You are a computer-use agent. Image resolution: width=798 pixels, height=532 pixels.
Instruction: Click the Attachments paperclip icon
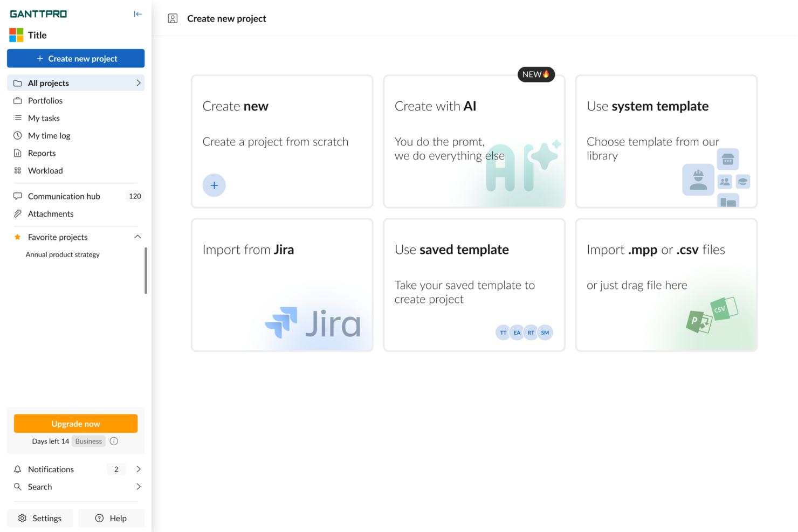[18, 214]
